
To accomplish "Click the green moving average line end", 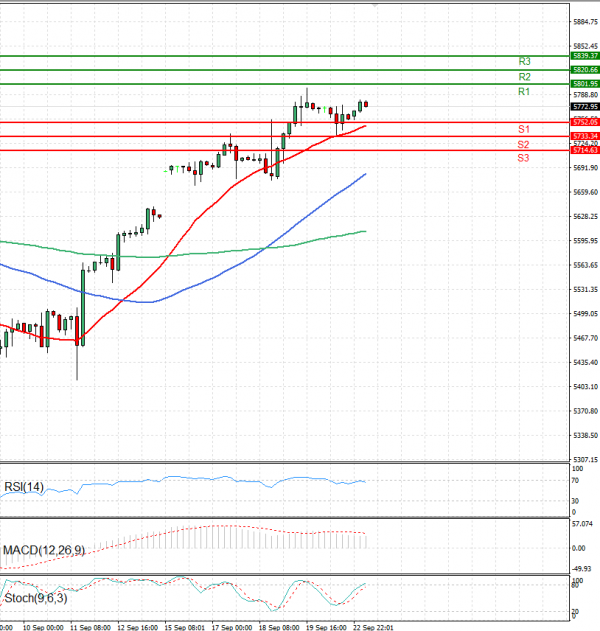I will [365, 231].
